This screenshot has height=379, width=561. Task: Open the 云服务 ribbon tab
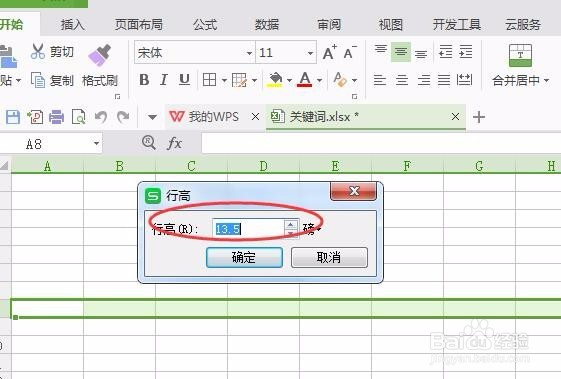(x=523, y=25)
